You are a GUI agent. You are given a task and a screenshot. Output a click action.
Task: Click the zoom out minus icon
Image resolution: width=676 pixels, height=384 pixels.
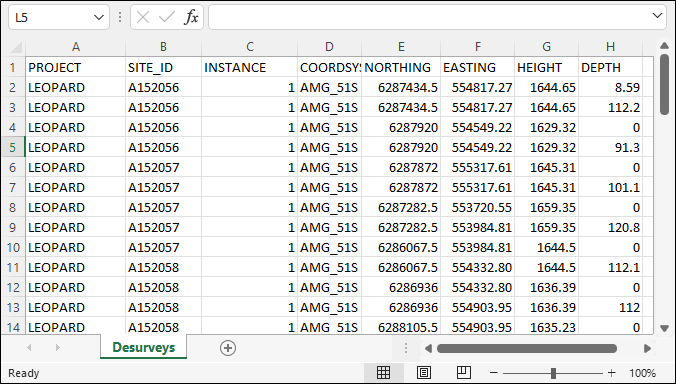point(494,373)
